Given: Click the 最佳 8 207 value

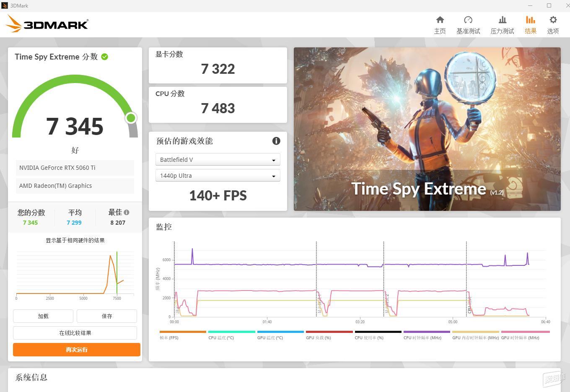Looking at the screenshot, I should [118, 223].
